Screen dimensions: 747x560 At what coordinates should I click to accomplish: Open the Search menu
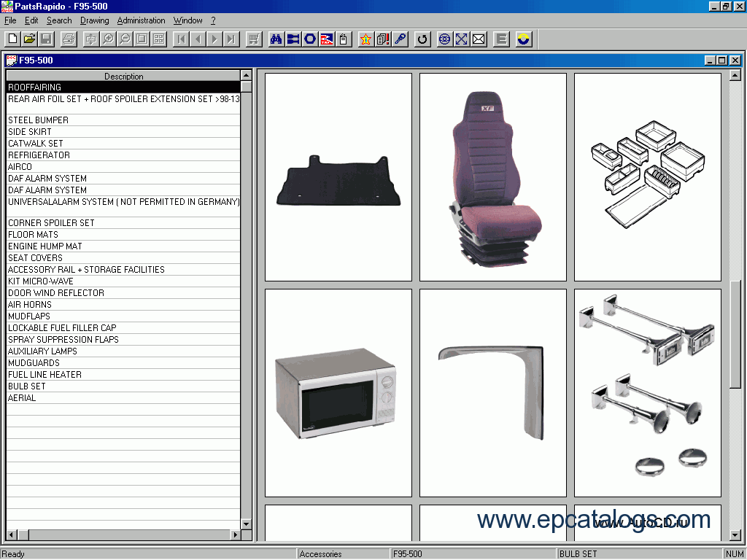[x=59, y=20]
